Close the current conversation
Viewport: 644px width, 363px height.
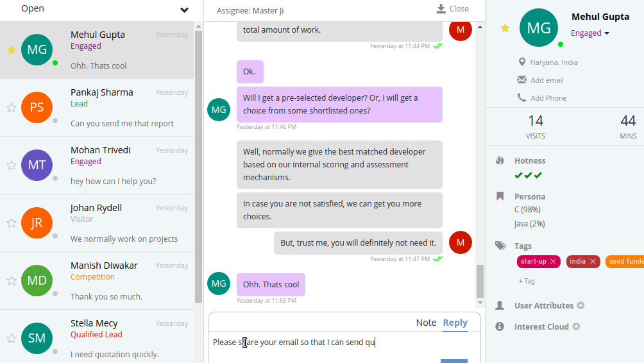[453, 9]
